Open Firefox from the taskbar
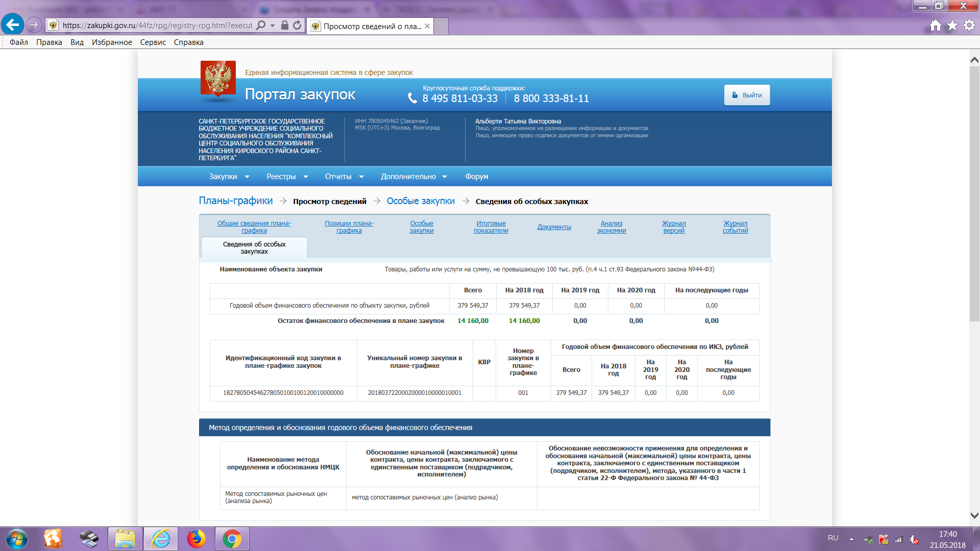 (196, 539)
